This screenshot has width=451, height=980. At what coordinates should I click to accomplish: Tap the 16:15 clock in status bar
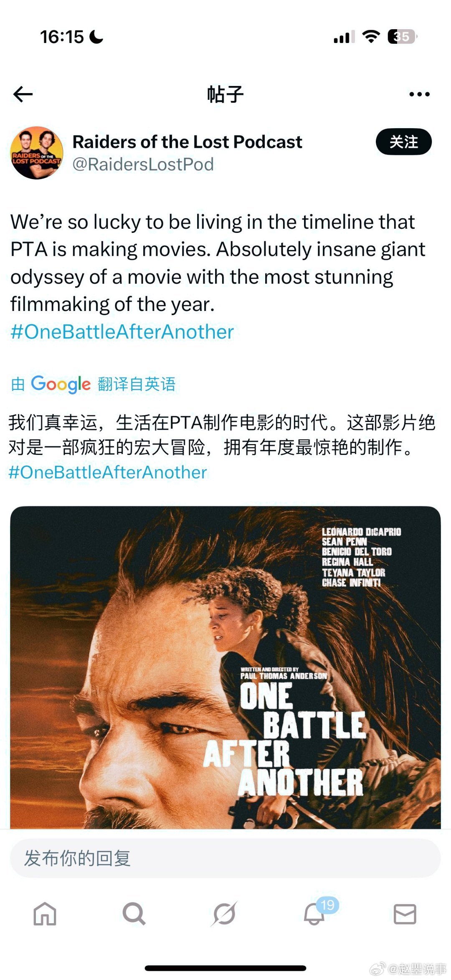(62, 37)
